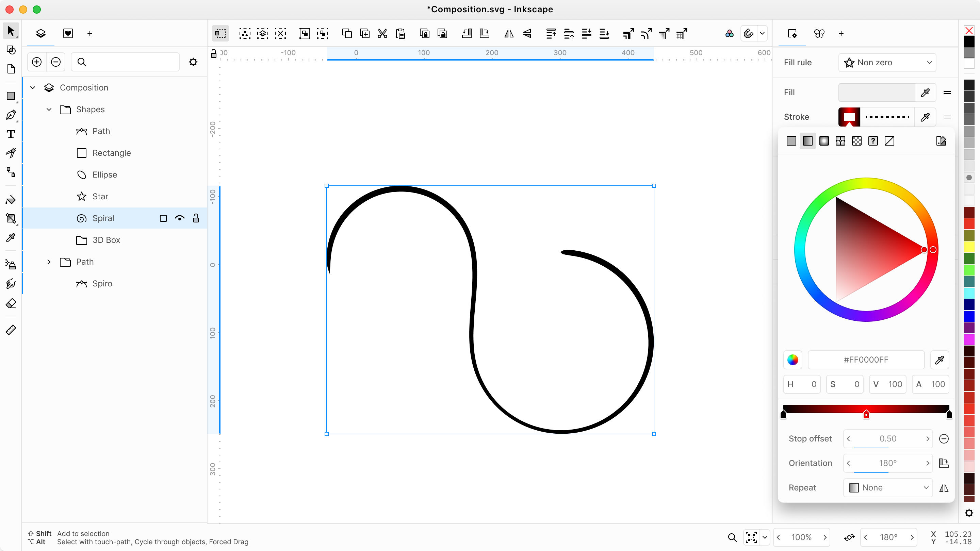Add a new layer with plus button
The image size is (980, 551).
pyautogui.click(x=36, y=62)
